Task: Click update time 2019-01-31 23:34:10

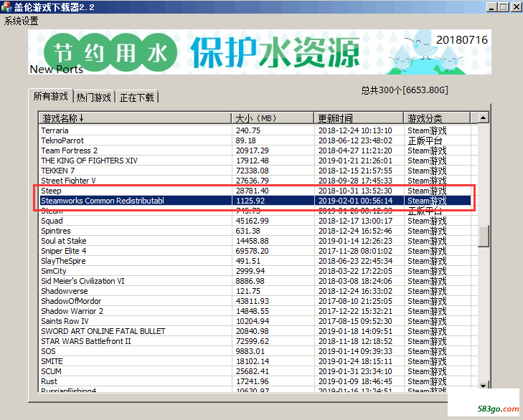Action: tap(355, 371)
